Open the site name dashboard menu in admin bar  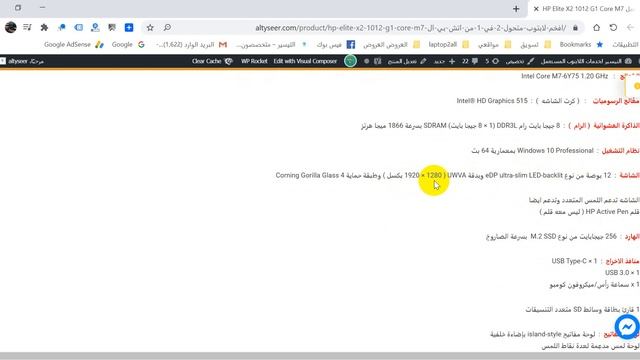pos(586,61)
